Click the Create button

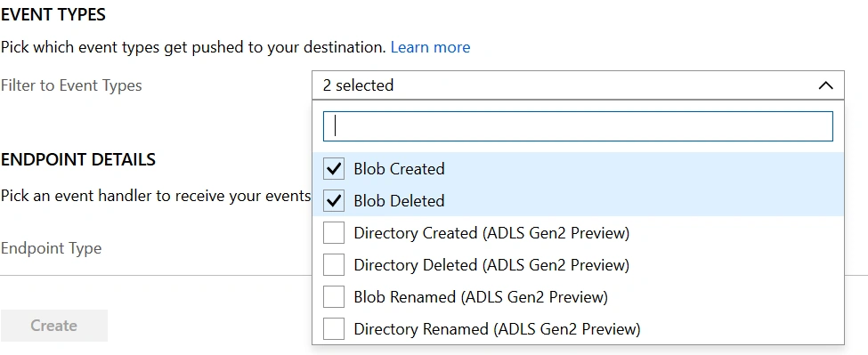(x=53, y=326)
